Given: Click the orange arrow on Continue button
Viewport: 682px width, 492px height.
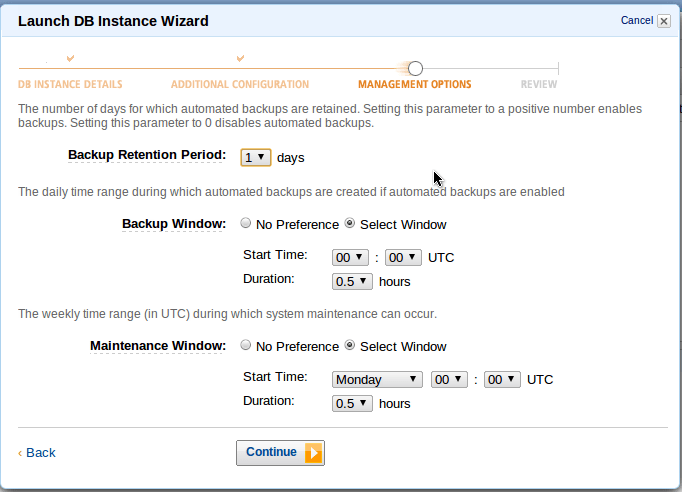Looking at the screenshot, I should tap(313, 453).
